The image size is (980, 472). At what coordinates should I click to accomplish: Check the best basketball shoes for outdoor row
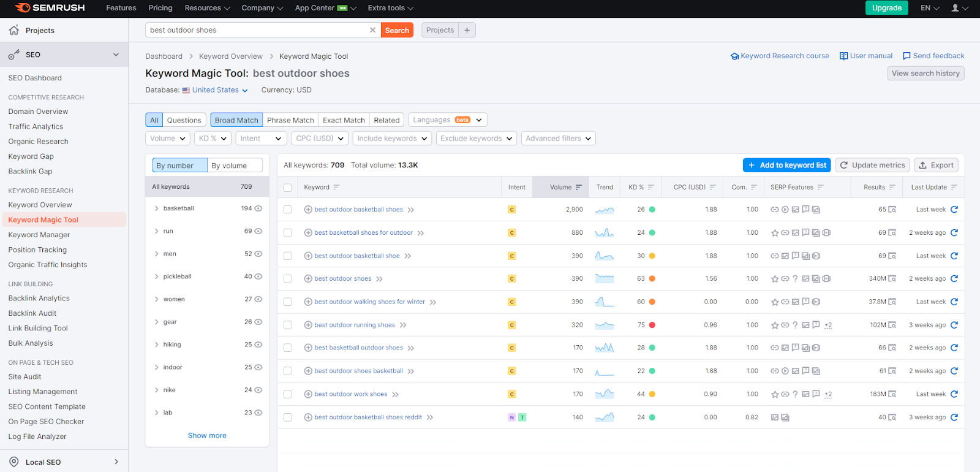[x=288, y=233]
